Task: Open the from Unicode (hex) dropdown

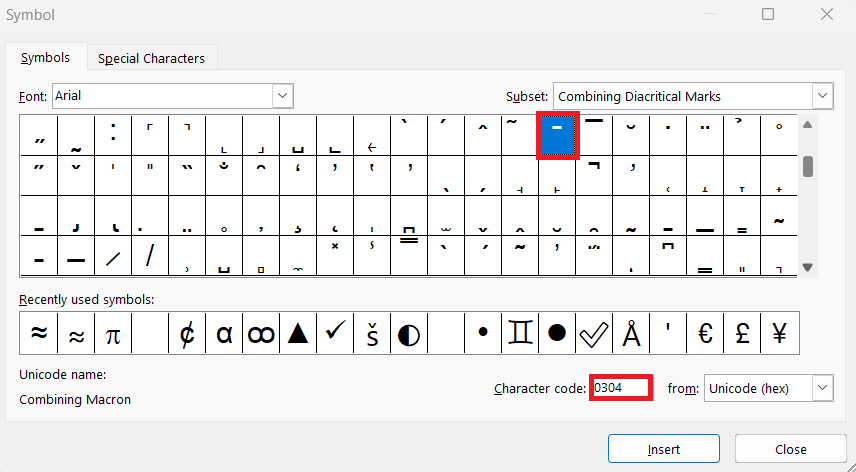Action: coord(769,389)
